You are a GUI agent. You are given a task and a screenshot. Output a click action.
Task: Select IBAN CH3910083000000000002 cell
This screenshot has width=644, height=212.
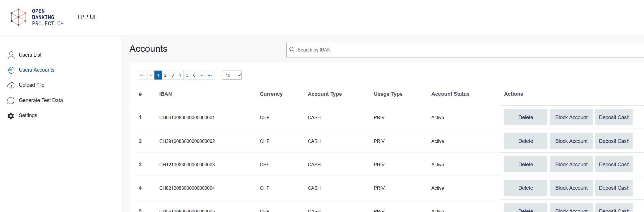(x=187, y=141)
